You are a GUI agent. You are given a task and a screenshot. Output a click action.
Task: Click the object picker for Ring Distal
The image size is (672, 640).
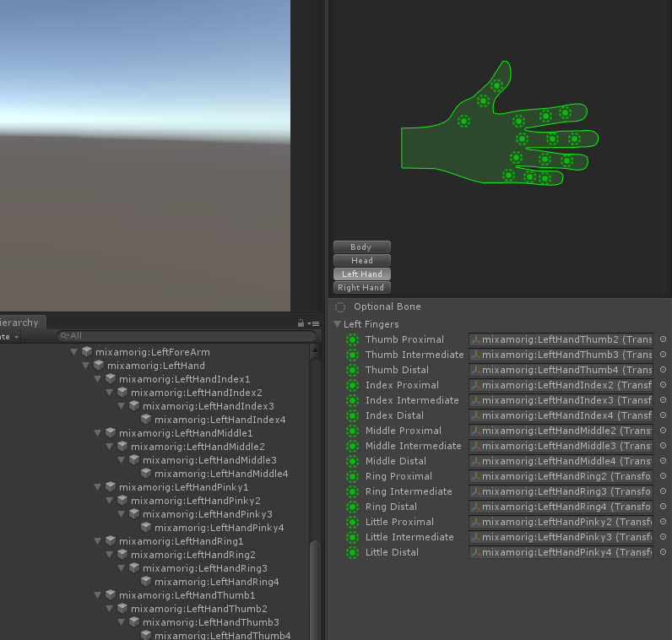663,507
